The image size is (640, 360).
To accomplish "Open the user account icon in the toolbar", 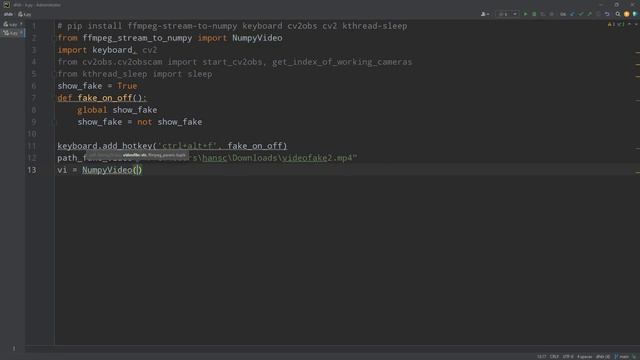I will 485,14.
